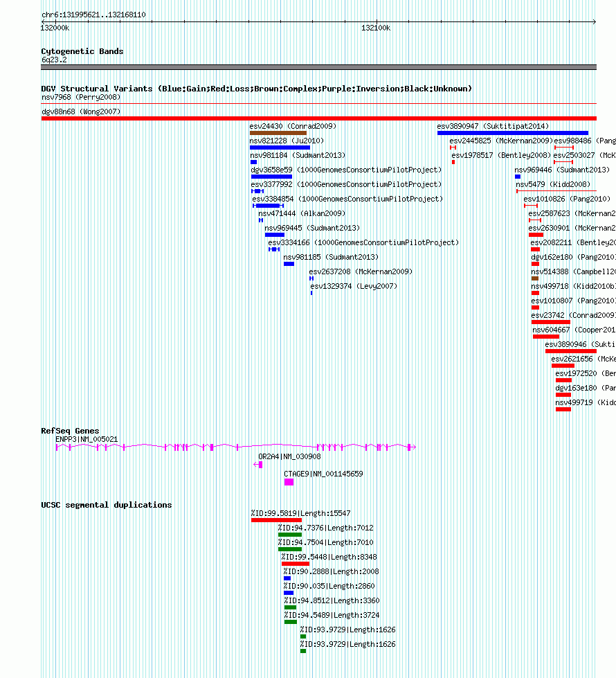This screenshot has width=616, height=678.
Task: Open esv3334166 variant label
Action: pyautogui.click(x=363, y=242)
